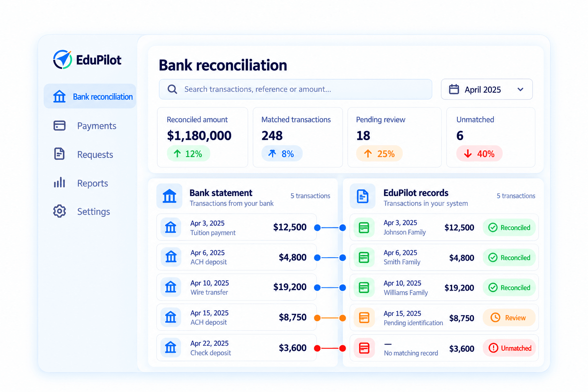
Task: Click the orange match connector for $8,750
Action: [330, 318]
